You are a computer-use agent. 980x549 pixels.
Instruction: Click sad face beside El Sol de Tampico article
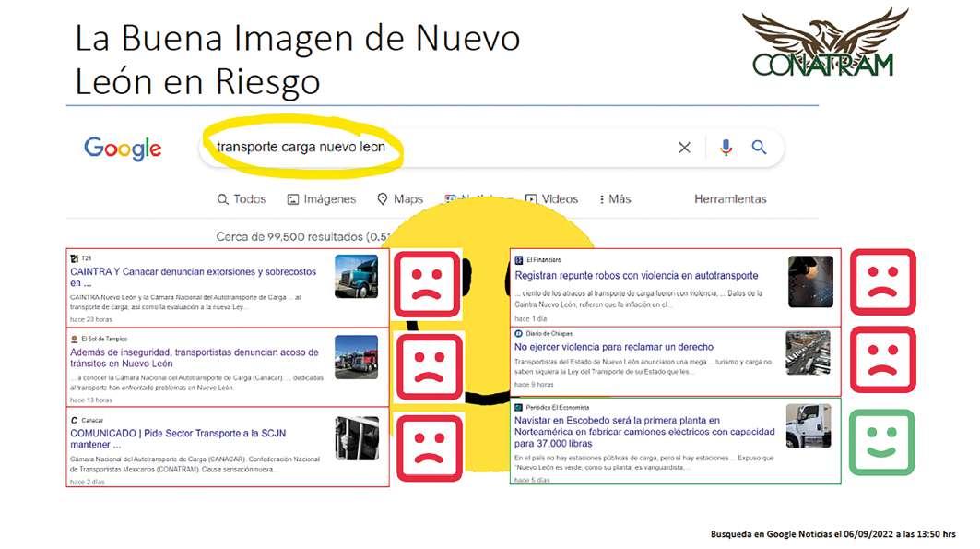(430, 366)
